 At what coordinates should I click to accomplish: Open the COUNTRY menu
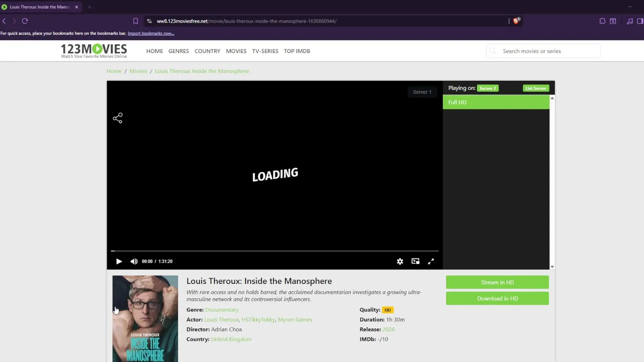tap(207, 51)
